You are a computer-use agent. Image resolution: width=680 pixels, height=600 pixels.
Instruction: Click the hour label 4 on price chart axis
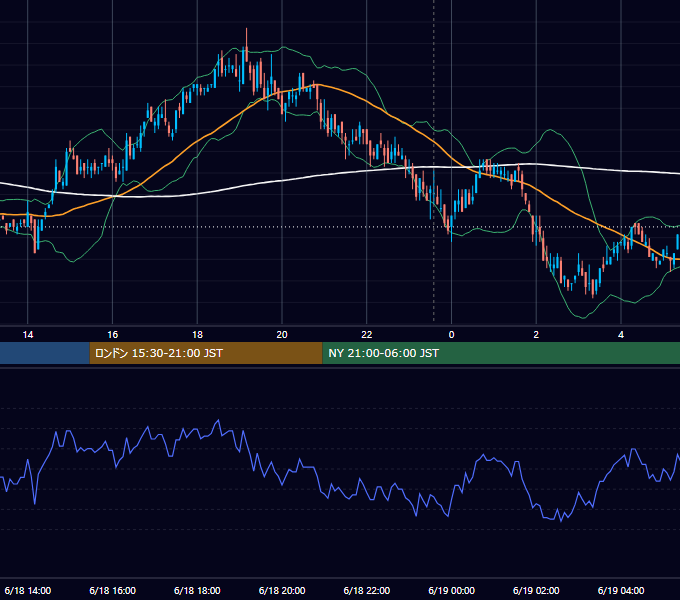pyautogui.click(x=621, y=335)
